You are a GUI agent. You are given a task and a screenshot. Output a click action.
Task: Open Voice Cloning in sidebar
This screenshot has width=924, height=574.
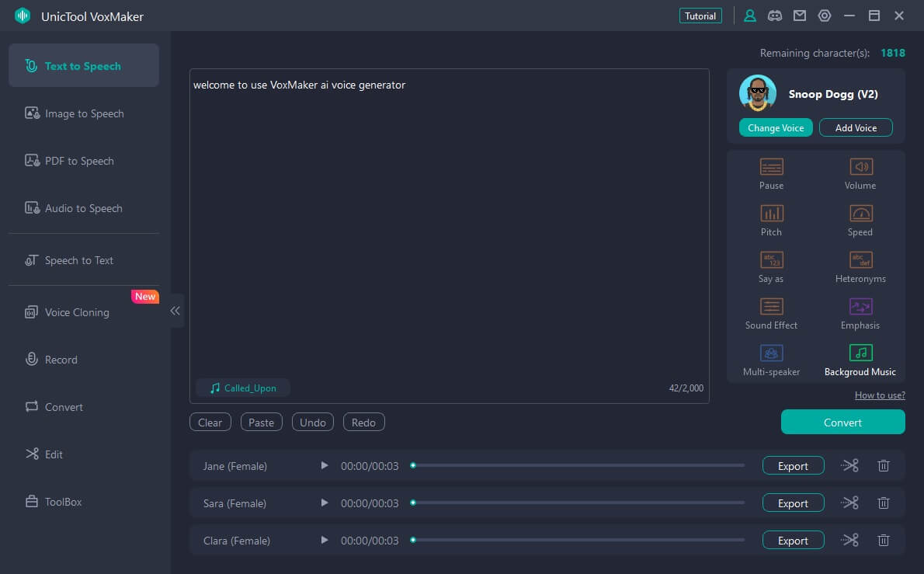pos(84,311)
